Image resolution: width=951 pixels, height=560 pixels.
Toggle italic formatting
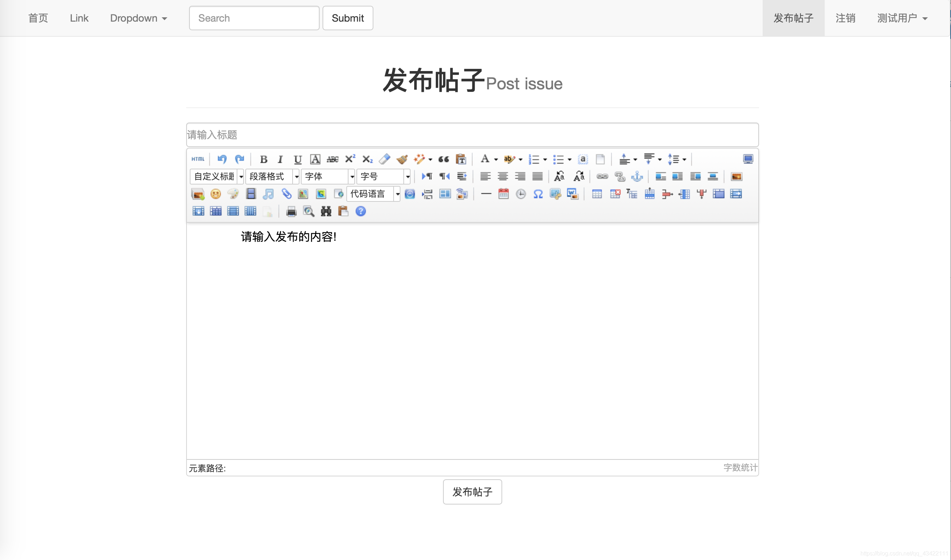pyautogui.click(x=280, y=159)
